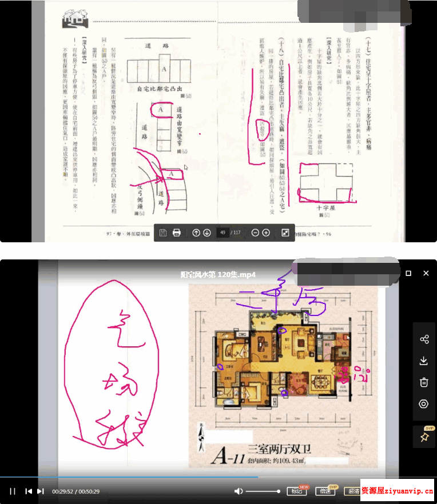Close the video player window

click(426, 273)
